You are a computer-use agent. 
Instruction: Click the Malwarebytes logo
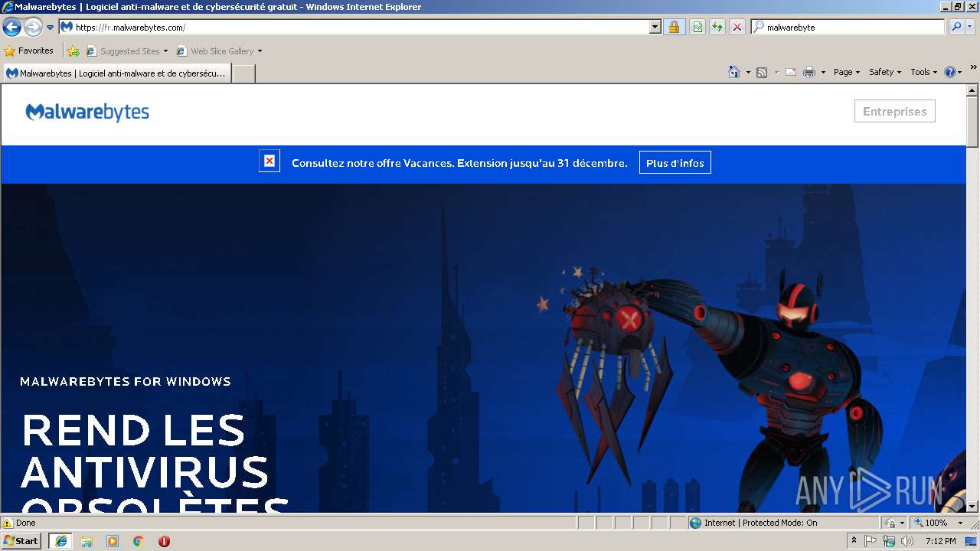(87, 112)
